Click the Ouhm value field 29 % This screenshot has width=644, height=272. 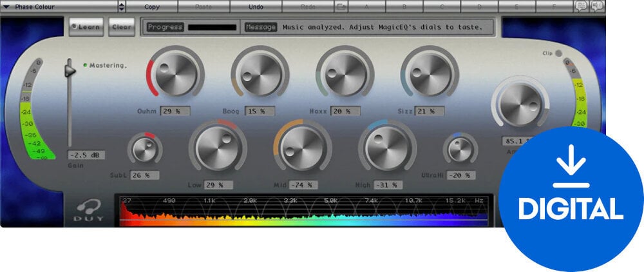tap(175, 111)
